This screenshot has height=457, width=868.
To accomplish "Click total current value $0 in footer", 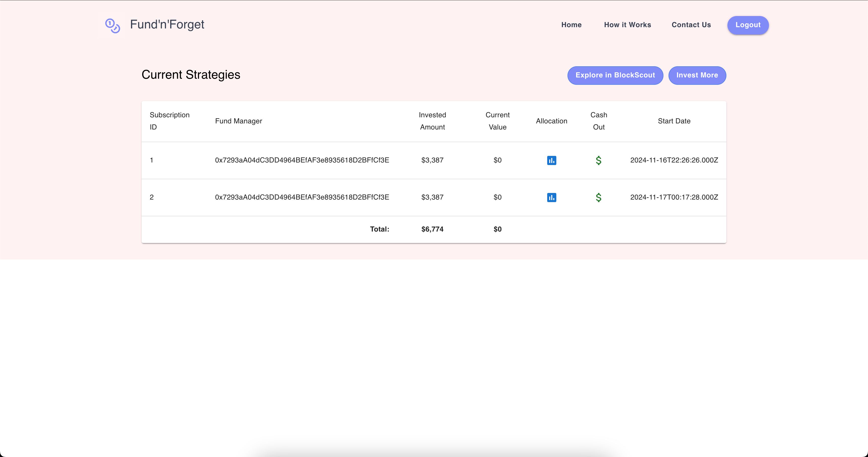I will pyautogui.click(x=497, y=229).
